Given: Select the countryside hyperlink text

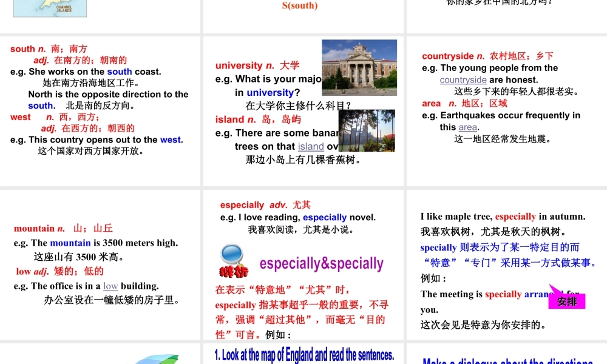Looking at the screenshot, I should 463,79.
